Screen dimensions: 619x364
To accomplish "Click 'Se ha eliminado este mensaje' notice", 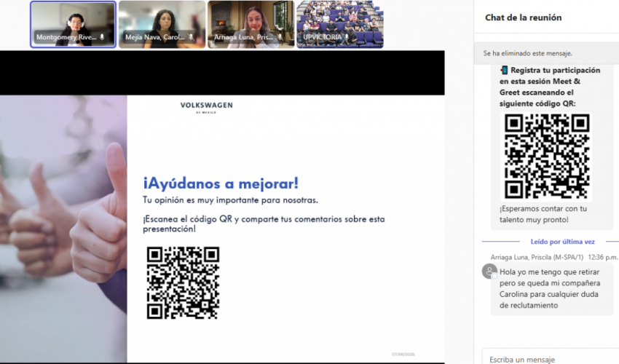I will tap(528, 54).
